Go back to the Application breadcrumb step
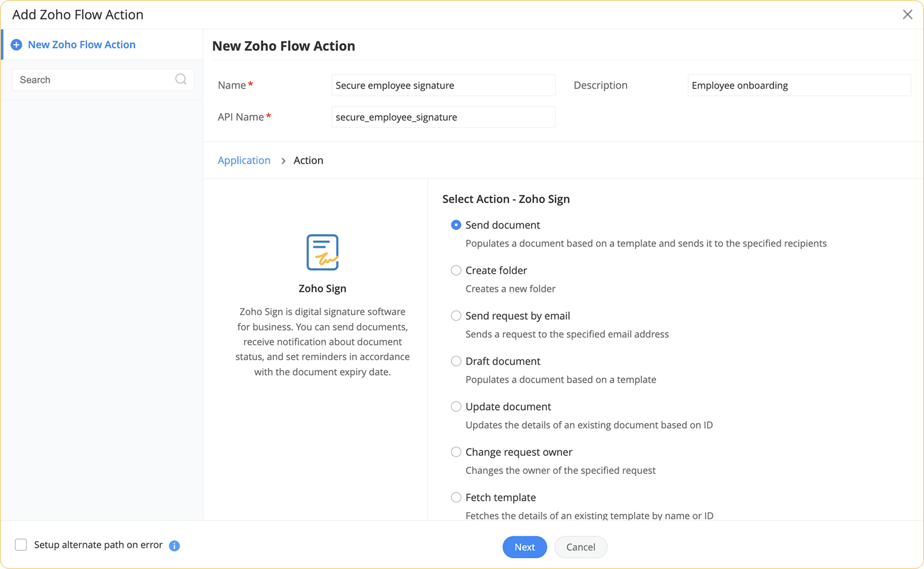 click(x=244, y=160)
